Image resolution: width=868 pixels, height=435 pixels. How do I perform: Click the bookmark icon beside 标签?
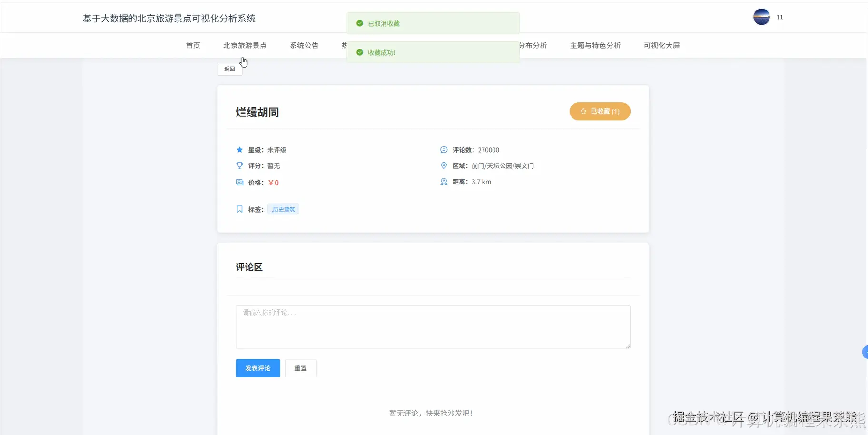239,209
